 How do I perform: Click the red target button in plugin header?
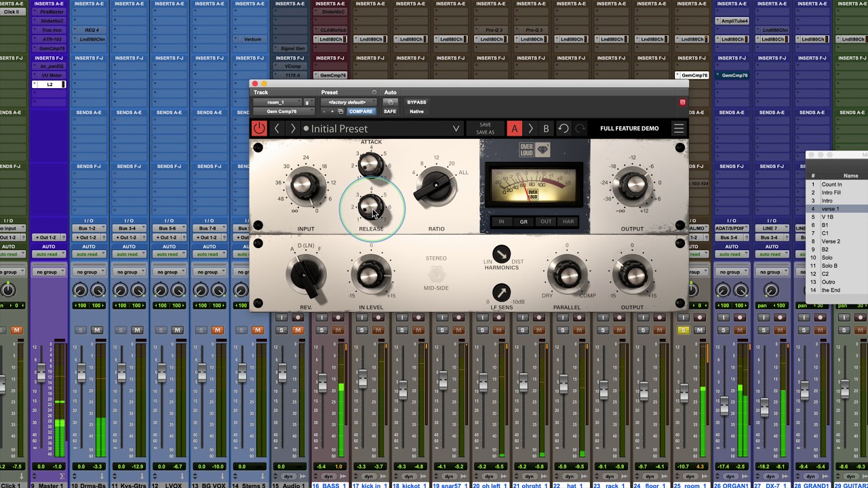682,102
